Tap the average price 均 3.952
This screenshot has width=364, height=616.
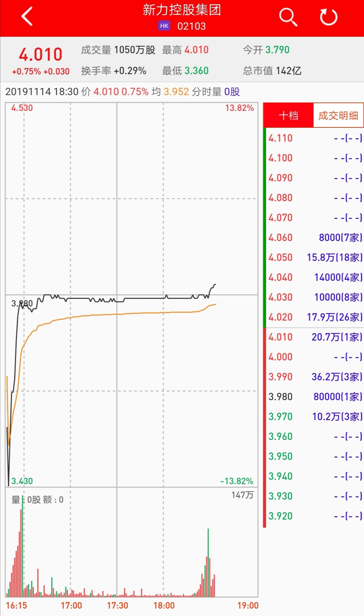click(170, 92)
